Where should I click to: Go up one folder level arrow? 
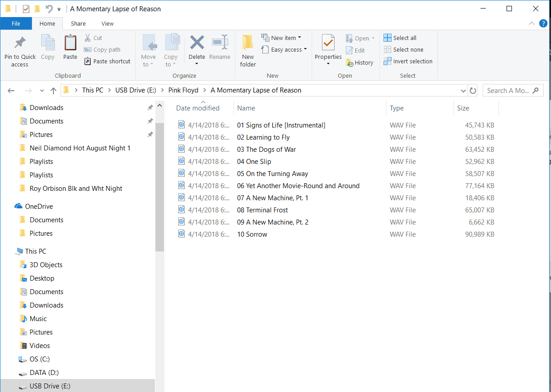click(53, 91)
